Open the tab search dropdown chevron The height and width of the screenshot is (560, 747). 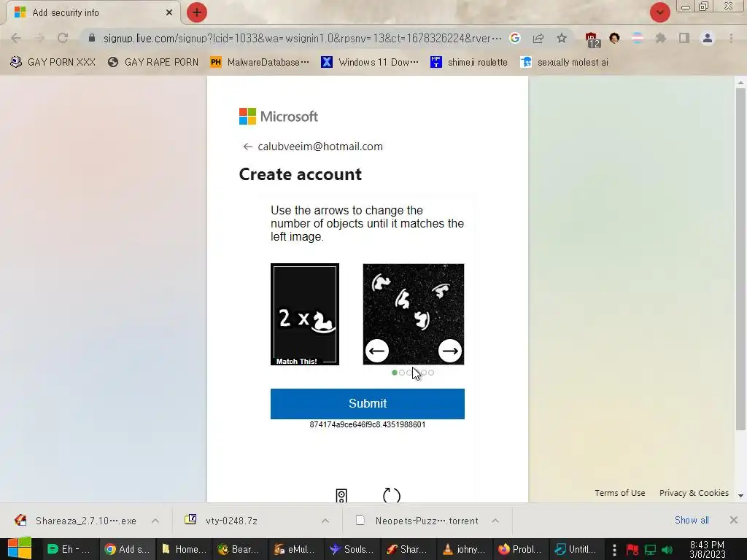[659, 12]
